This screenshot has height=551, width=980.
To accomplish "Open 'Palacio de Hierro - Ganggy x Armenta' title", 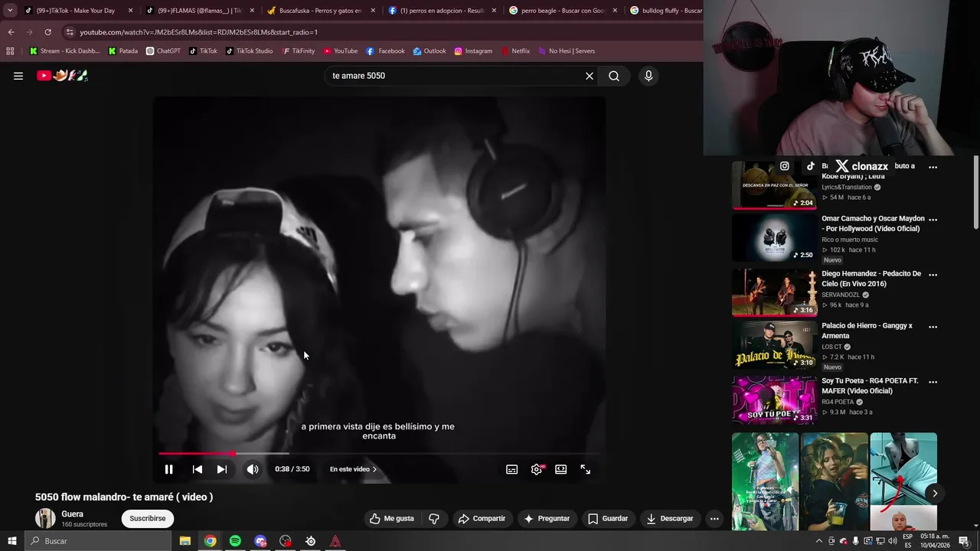I will [x=867, y=331].
